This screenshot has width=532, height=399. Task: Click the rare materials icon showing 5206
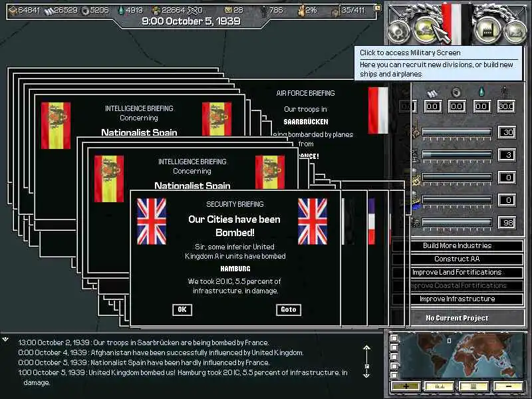[86, 11]
